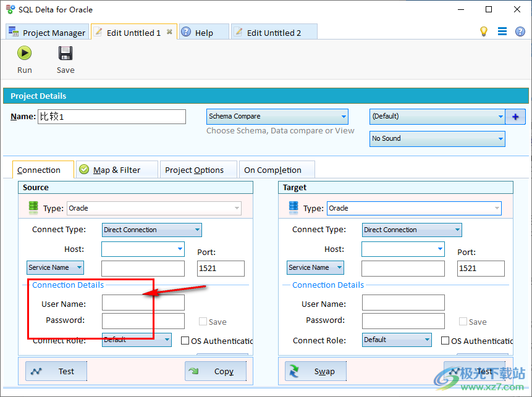
Task: Open the Map & Filter tab
Action: pyautogui.click(x=117, y=170)
